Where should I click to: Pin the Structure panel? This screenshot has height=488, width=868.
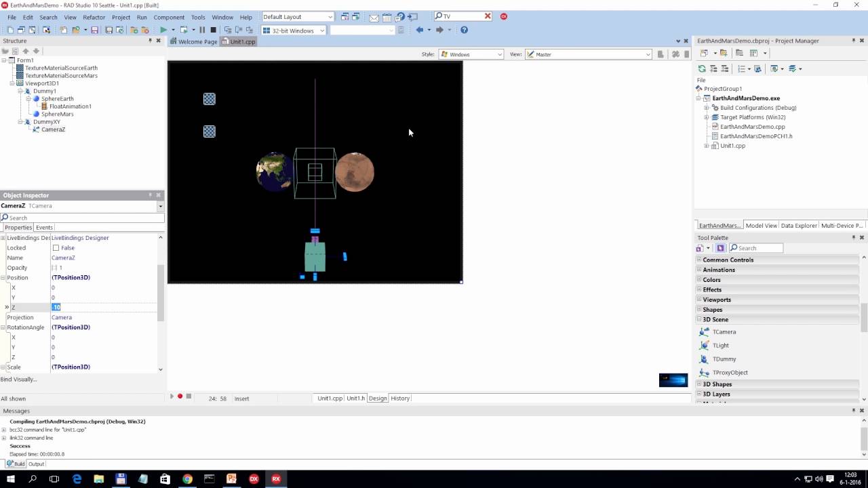click(x=150, y=41)
